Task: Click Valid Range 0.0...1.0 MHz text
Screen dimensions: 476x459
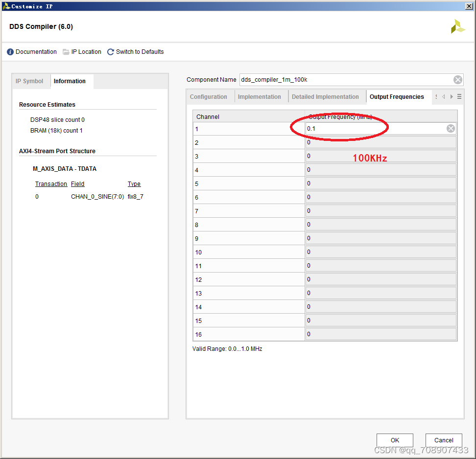Action: pos(227,349)
